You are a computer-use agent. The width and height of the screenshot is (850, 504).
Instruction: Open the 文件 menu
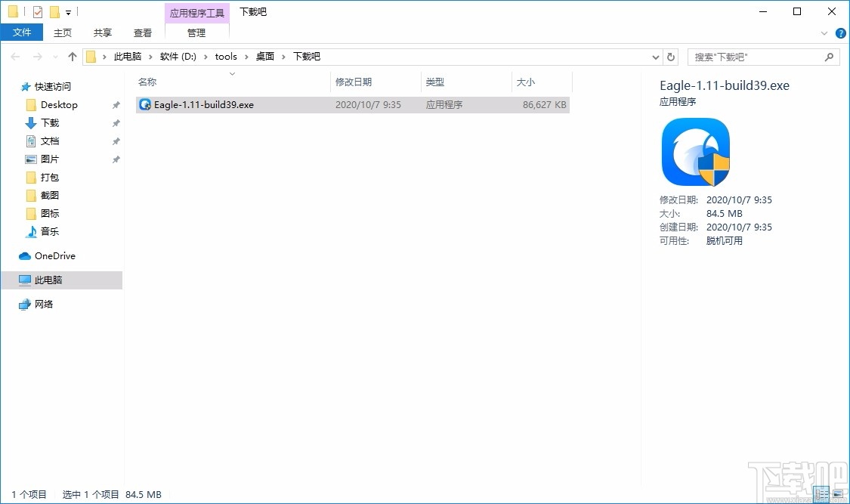22,32
